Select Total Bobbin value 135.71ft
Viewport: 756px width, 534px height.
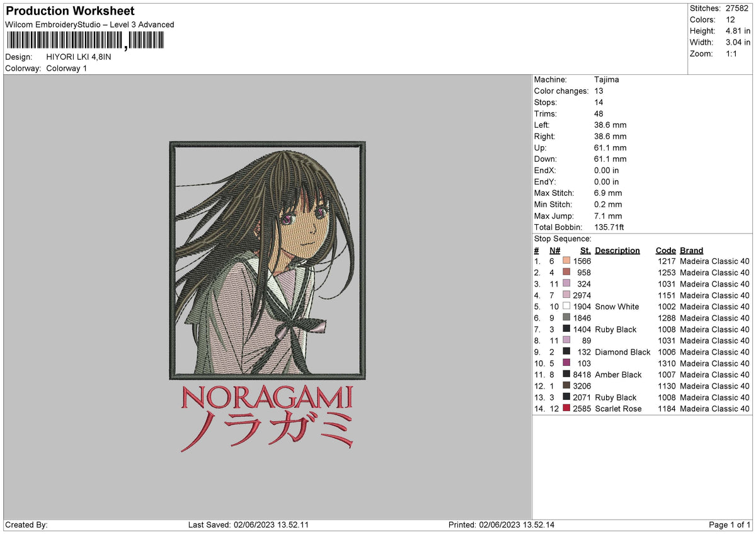click(609, 227)
